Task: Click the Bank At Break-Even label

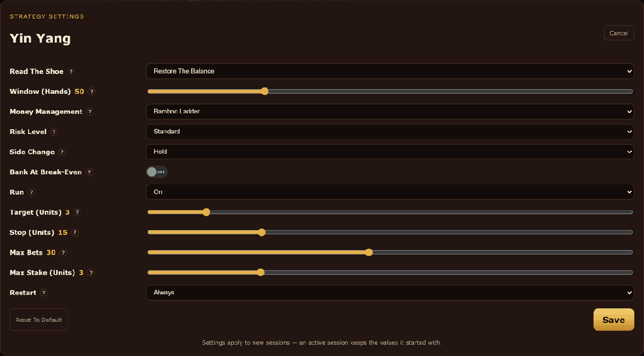Action: point(46,172)
